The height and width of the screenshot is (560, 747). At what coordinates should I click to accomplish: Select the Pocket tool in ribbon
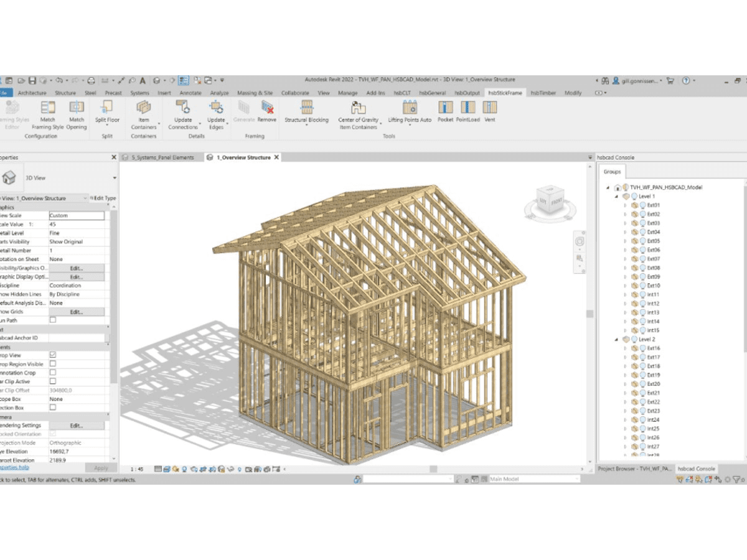pos(446,108)
